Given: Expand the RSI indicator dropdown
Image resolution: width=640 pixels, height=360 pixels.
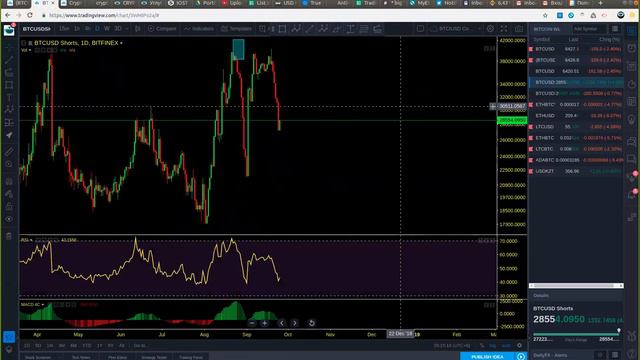Looking at the screenshot, I should (x=31, y=240).
